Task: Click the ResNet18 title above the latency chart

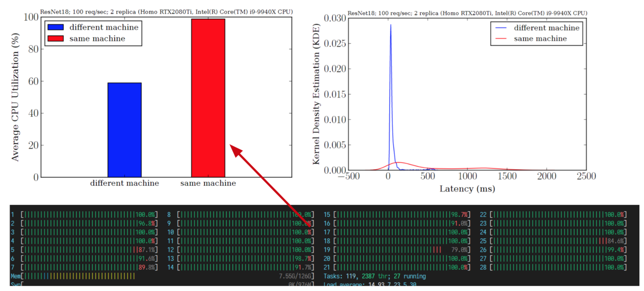Action: point(467,13)
